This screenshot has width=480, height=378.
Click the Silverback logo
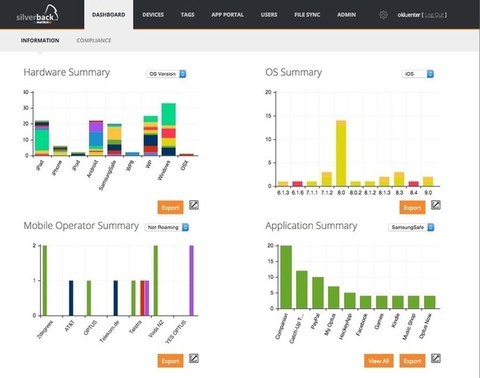pyautogui.click(x=37, y=15)
